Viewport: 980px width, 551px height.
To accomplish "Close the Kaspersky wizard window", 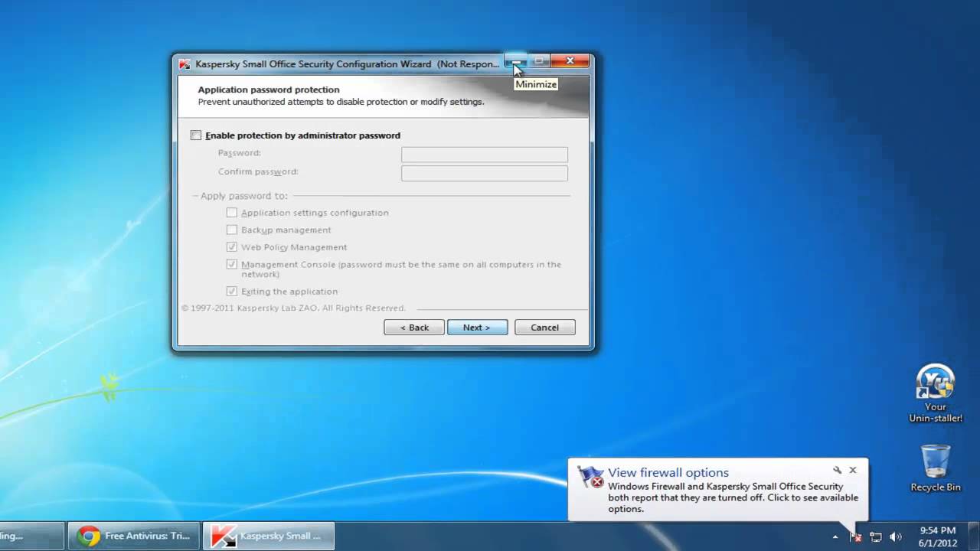I will coord(570,61).
